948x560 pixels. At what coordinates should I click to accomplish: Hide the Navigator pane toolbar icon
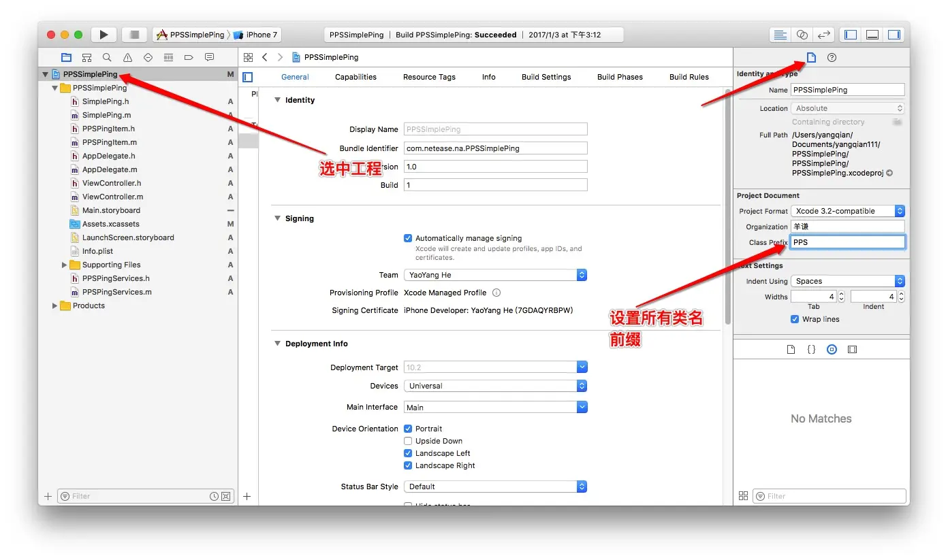point(851,35)
